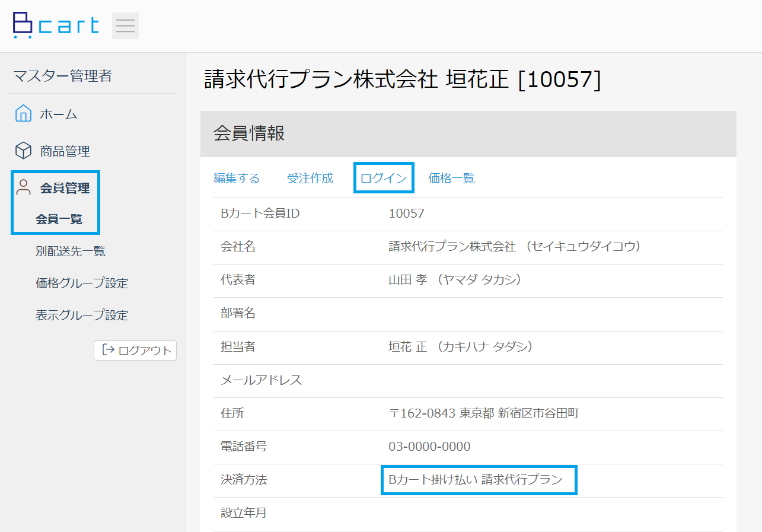Click the contact person 垣花 正 value
Viewport: 762px width, 532px height.
point(461,347)
